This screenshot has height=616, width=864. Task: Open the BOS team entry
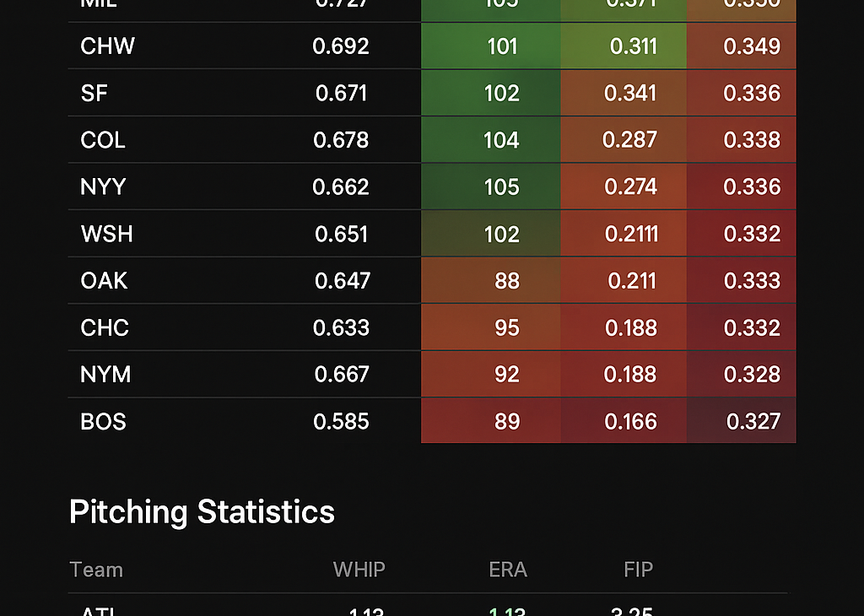(x=103, y=421)
